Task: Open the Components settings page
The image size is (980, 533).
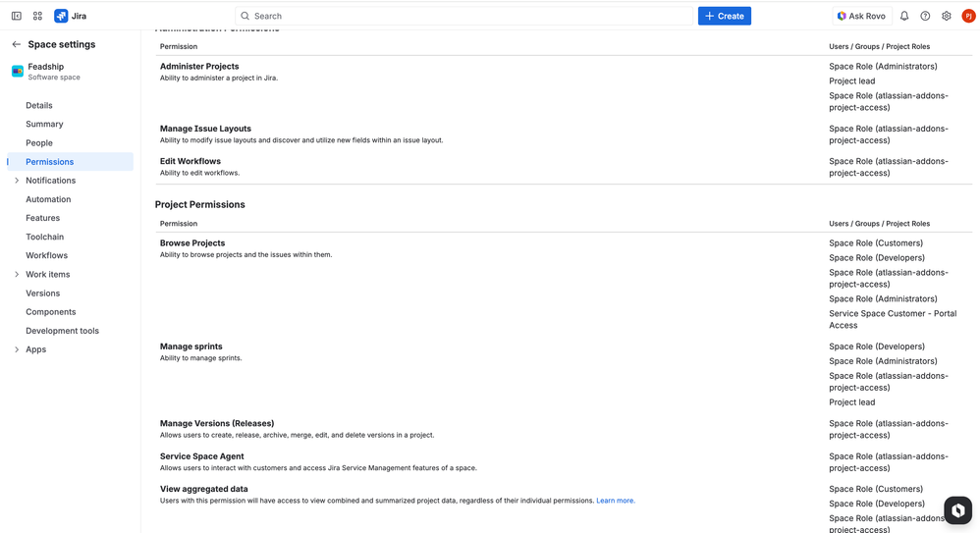Action: tap(51, 312)
